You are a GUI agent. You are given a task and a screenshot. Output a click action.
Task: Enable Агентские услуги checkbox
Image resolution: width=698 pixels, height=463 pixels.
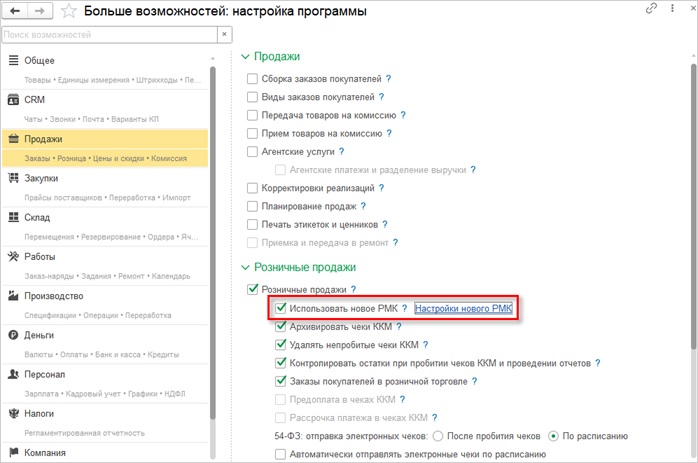(x=252, y=152)
